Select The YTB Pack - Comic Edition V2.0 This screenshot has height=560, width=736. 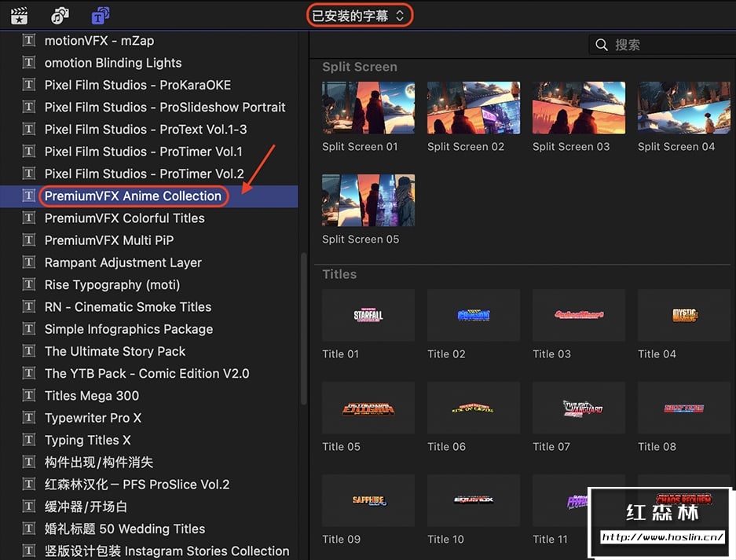pos(148,374)
